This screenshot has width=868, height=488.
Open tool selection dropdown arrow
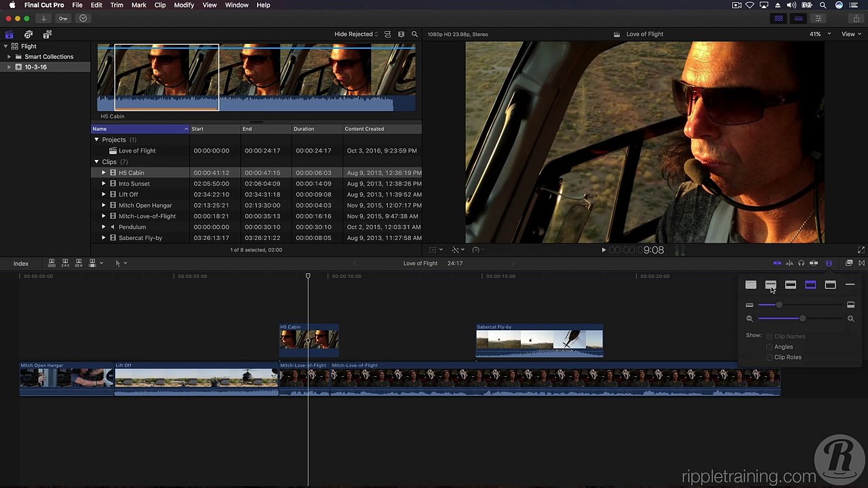(125, 263)
